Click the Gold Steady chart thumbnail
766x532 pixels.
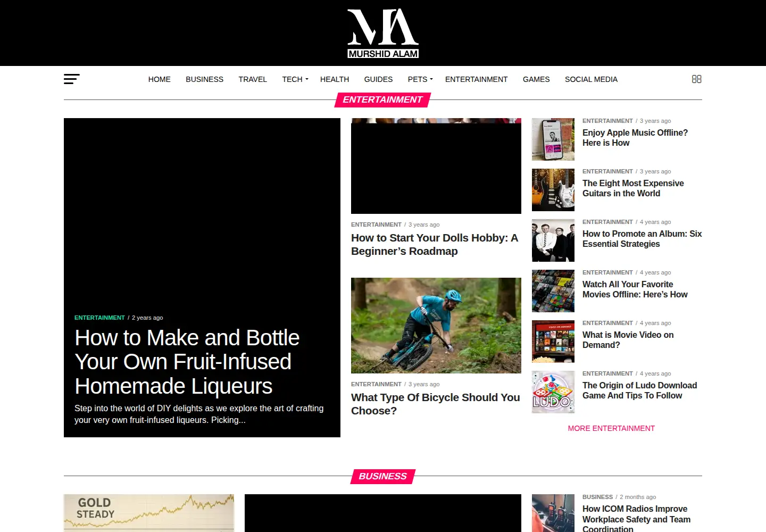tap(149, 513)
